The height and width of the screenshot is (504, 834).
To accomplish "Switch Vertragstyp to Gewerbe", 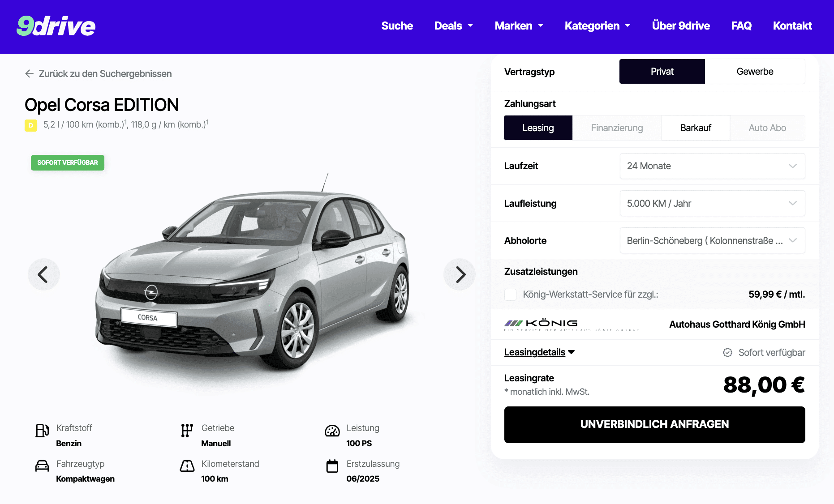I will pyautogui.click(x=755, y=72).
